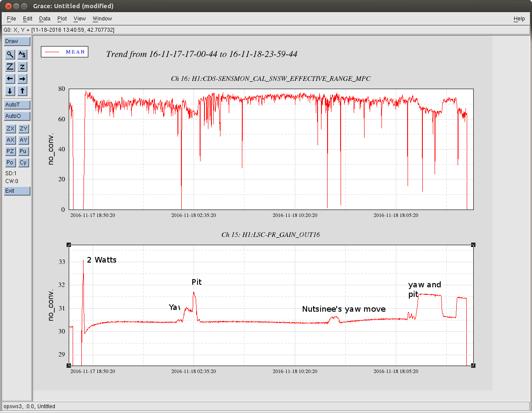Click the upper graph 'no_conv.' axis label
Viewport: 532px width, 413px height.
pos(51,148)
